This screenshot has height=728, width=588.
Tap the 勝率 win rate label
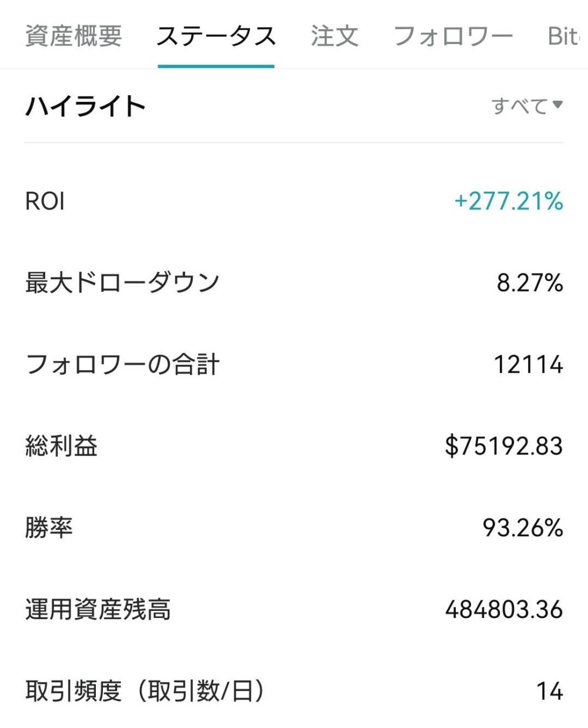(49, 527)
